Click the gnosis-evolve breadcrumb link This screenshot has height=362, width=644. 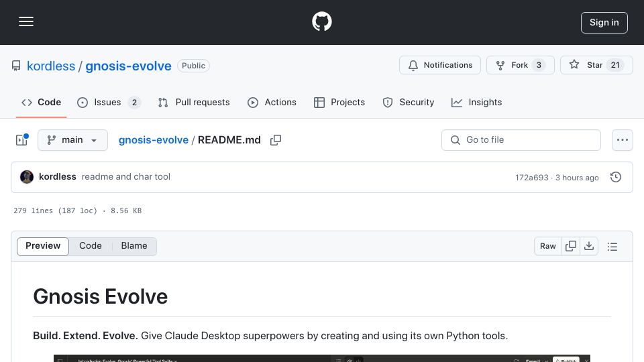(154, 140)
